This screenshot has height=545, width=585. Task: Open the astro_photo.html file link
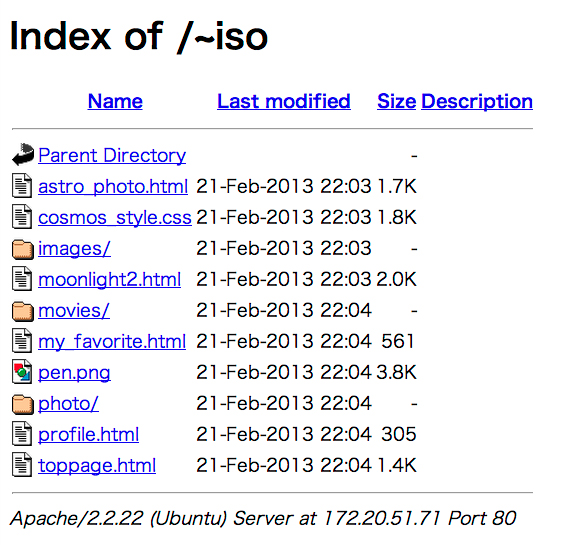point(113,187)
